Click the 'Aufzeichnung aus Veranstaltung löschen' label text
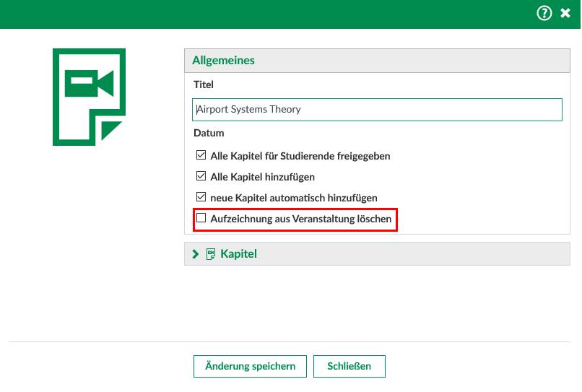The height and width of the screenshot is (392, 582). [x=300, y=218]
